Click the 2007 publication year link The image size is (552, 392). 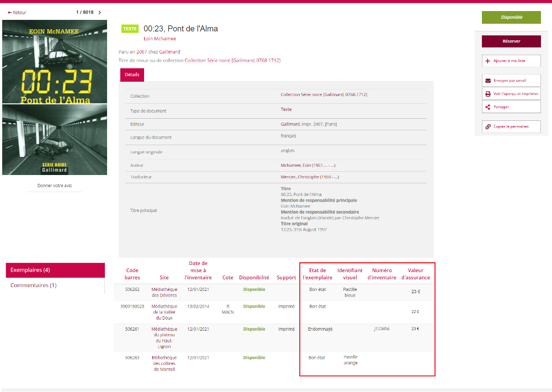click(x=141, y=52)
